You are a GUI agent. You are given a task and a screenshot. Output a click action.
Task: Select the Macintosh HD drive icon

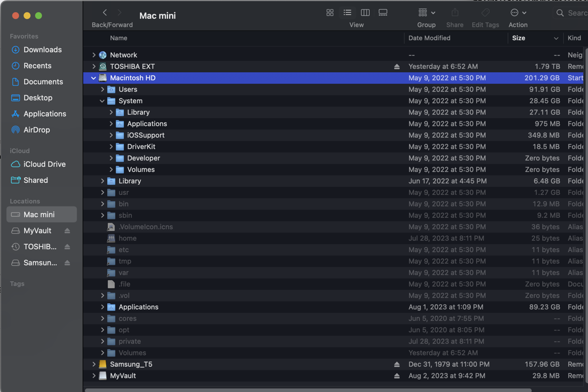(103, 78)
